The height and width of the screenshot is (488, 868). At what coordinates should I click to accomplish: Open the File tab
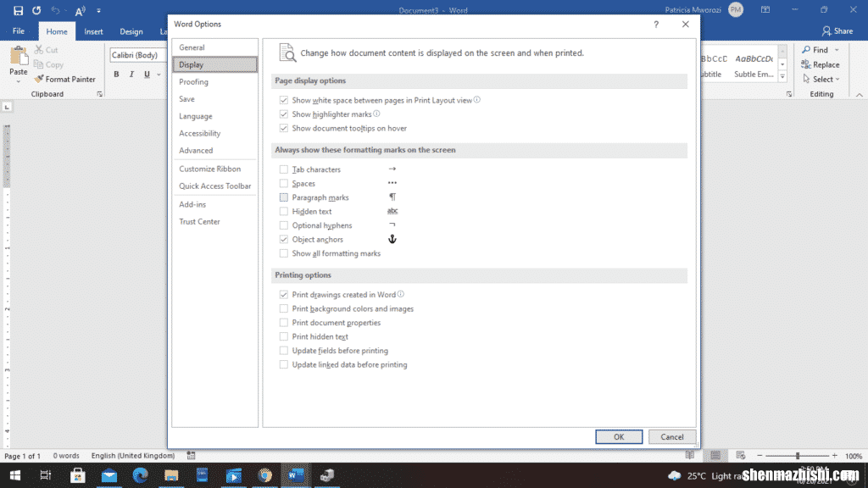tap(19, 31)
